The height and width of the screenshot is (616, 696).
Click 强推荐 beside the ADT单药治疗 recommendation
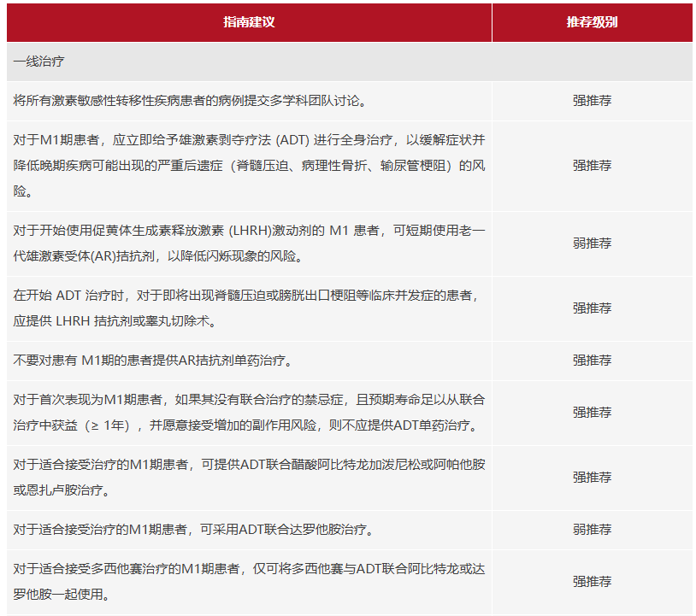point(592,413)
